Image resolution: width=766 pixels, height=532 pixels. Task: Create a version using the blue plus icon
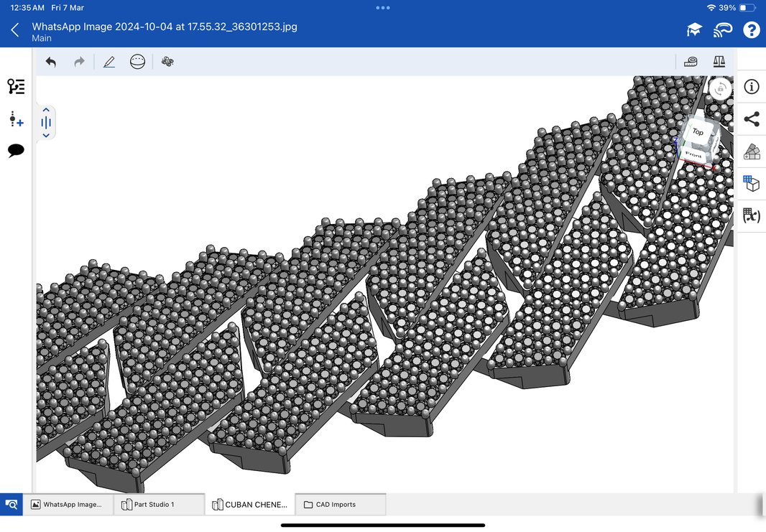16,119
